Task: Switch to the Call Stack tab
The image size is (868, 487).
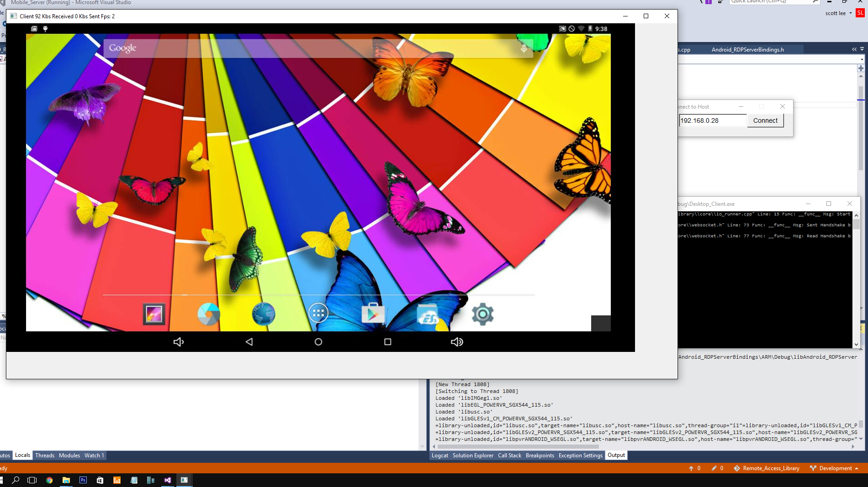Action: tap(509, 456)
